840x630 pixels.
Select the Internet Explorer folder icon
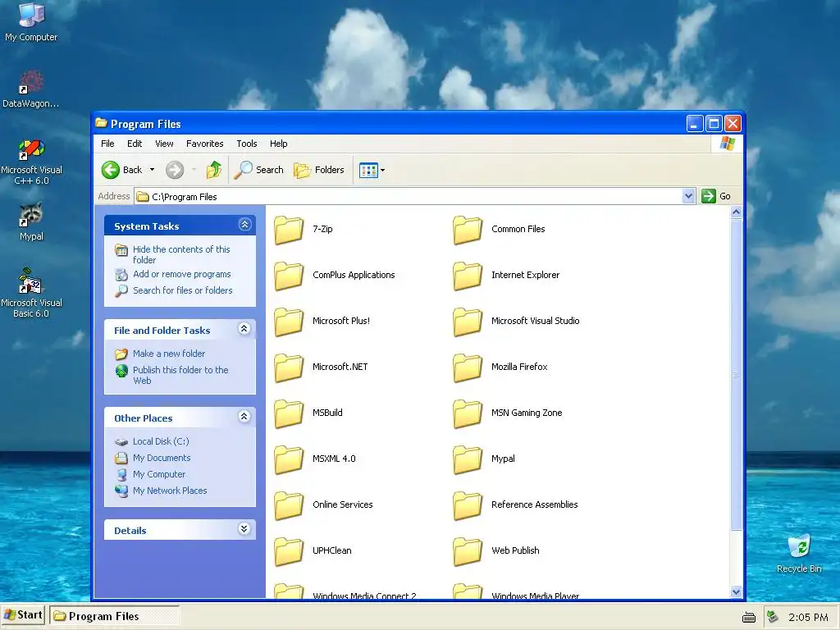point(468,276)
